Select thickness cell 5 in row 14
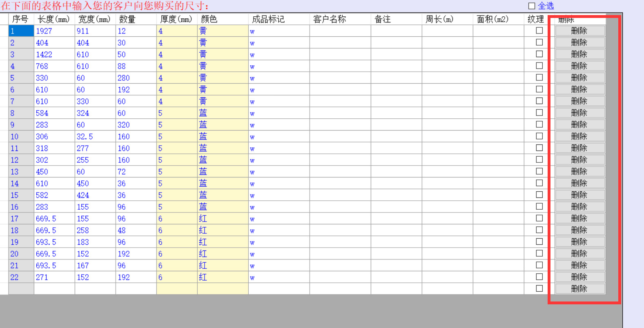Image resolution: width=644 pixels, height=328 pixels. coord(177,184)
